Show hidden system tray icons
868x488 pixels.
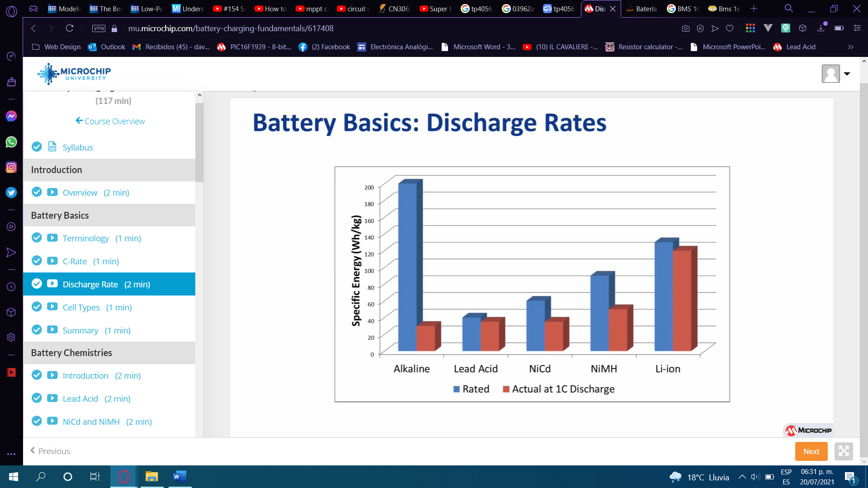tap(742, 477)
